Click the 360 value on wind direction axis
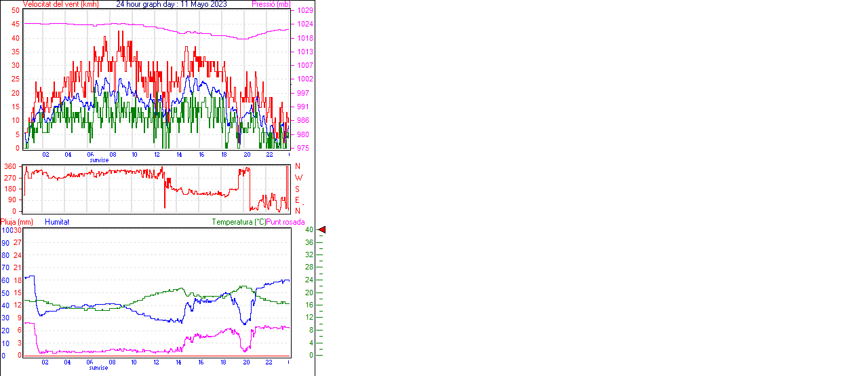This screenshot has width=868, height=376. point(10,166)
